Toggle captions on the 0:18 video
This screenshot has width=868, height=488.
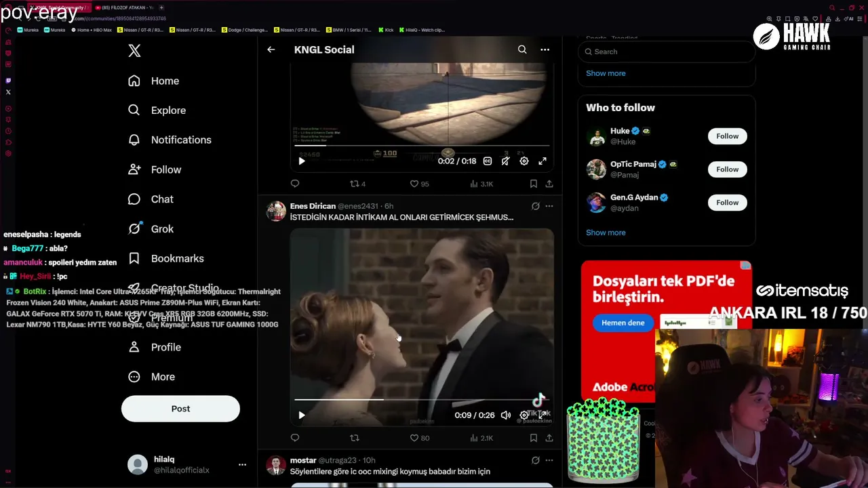[488, 161]
